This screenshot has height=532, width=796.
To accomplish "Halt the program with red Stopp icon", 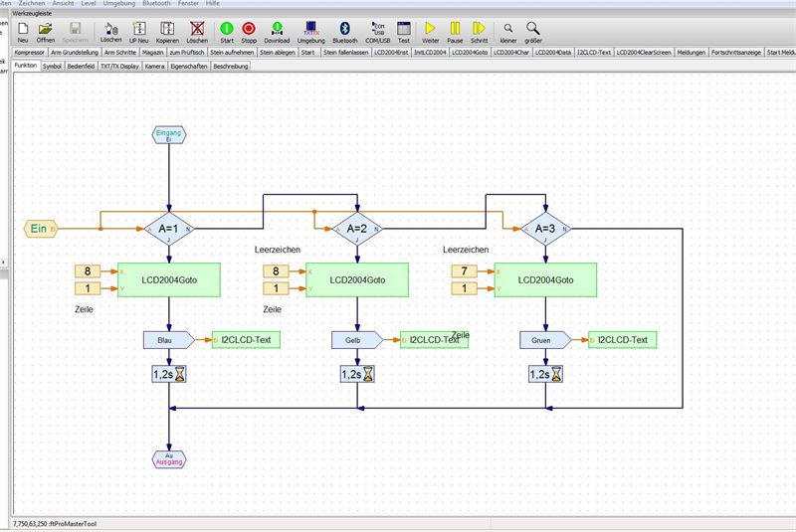I will pos(249,32).
